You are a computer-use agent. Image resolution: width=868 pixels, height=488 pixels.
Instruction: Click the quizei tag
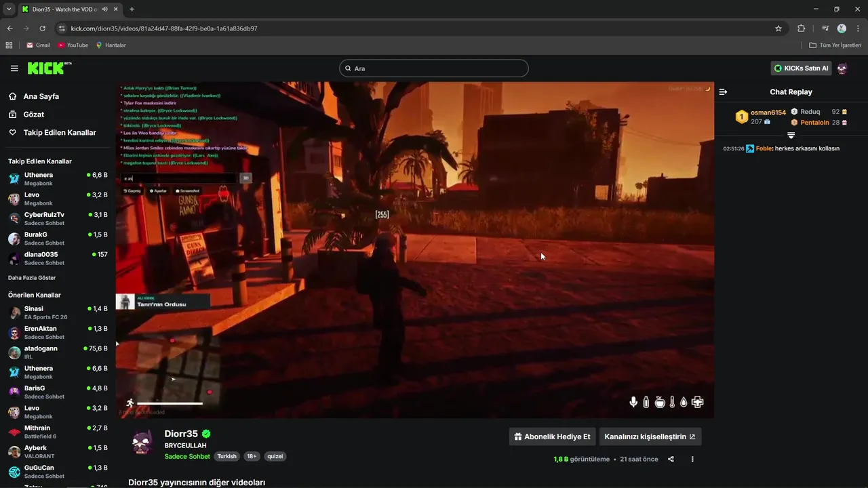click(x=275, y=456)
